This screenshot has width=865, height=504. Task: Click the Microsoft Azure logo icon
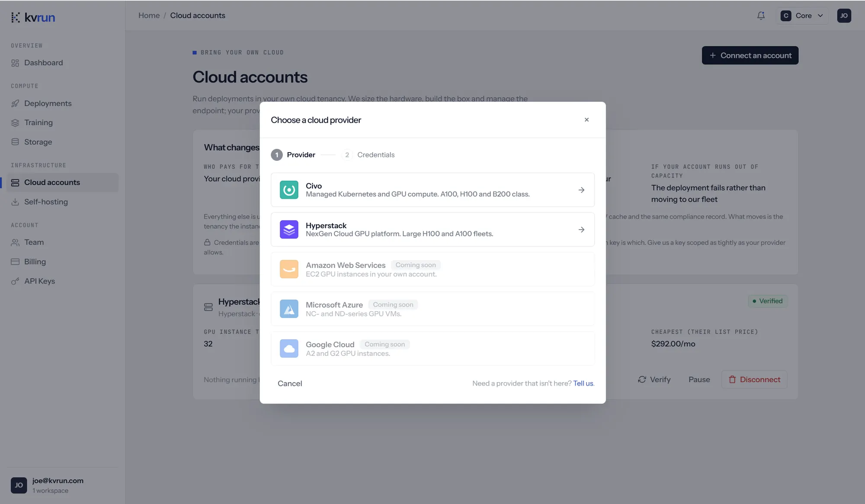[289, 309]
